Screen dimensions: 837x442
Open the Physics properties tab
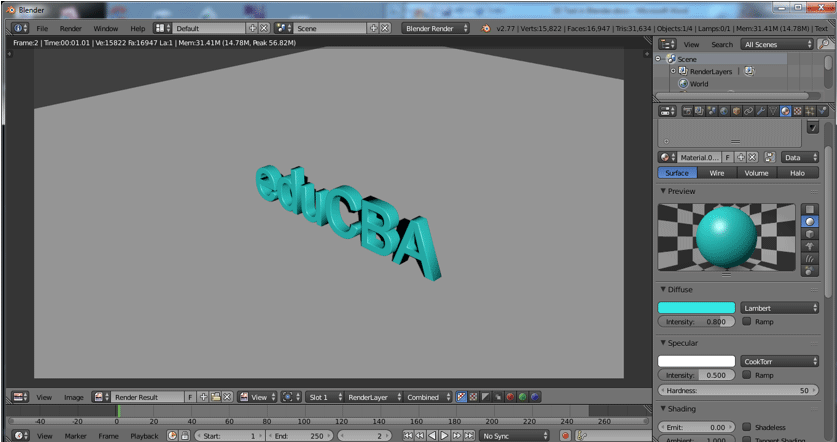pos(822,111)
